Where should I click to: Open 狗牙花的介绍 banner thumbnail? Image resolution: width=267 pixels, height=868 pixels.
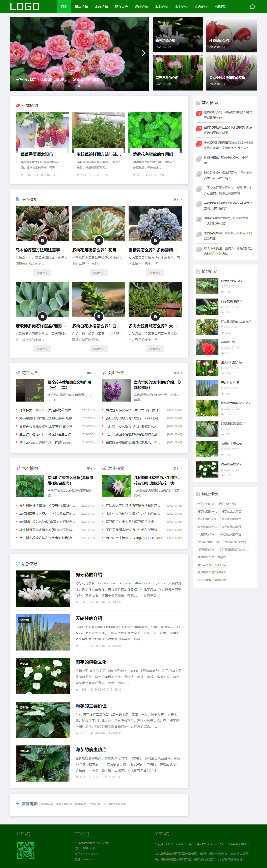tap(178, 35)
